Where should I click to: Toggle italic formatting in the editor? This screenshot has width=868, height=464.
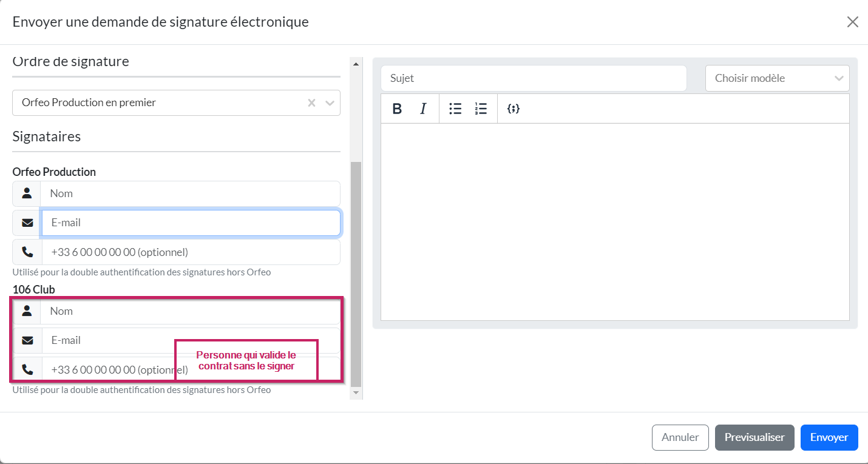tap(423, 109)
